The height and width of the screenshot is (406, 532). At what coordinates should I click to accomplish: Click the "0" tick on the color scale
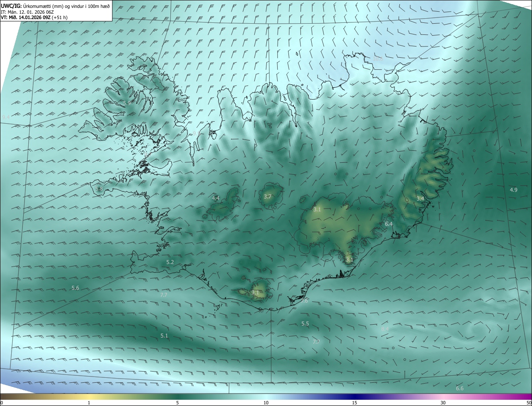(2, 403)
